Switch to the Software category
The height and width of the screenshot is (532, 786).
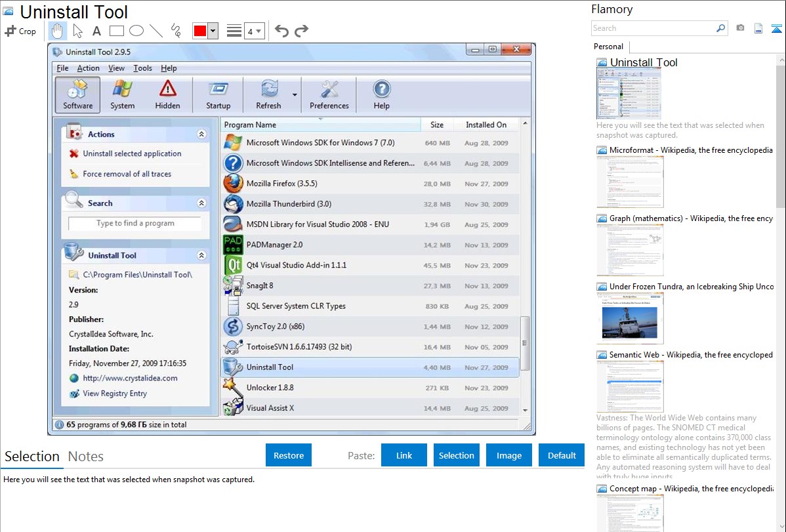coord(77,94)
